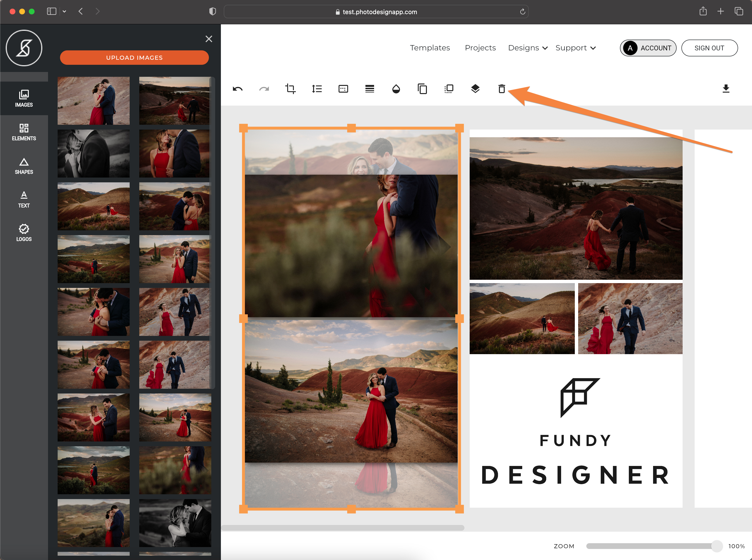Click Safari sidebar toggle icon

point(52,12)
